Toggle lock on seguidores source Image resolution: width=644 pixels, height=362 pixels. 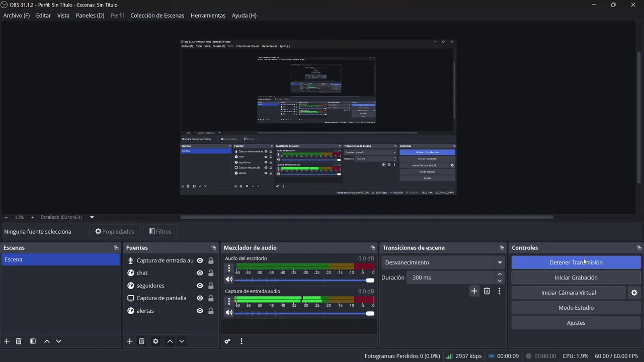pos(211,286)
